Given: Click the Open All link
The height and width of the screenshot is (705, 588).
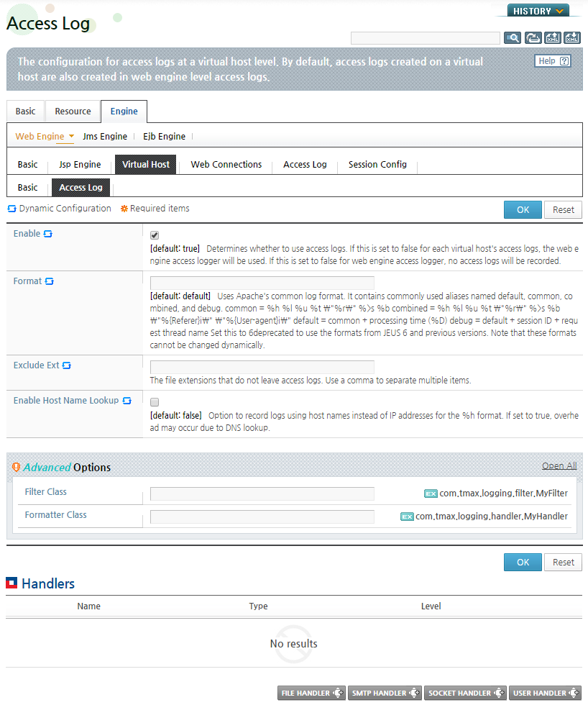Looking at the screenshot, I should [559, 466].
